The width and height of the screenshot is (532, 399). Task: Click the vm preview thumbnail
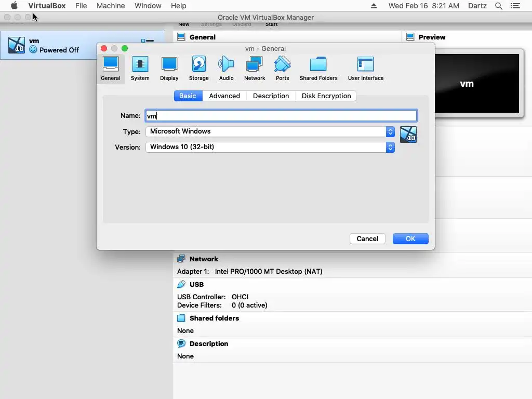pyautogui.click(x=477, y=84)
